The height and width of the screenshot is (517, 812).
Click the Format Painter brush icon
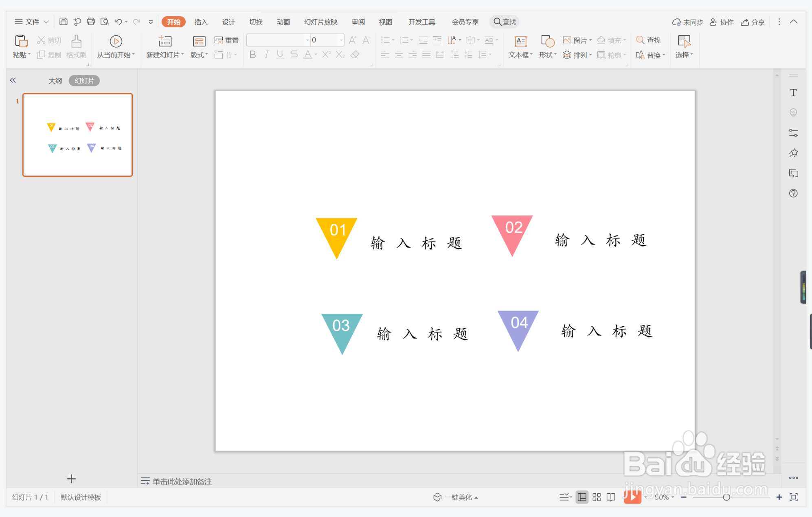[76, 41]
